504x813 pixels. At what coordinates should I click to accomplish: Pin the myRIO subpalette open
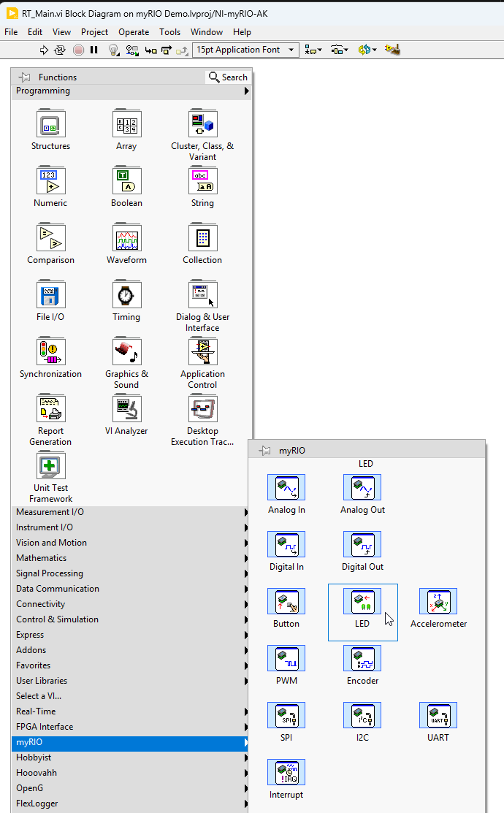[264, 451]
